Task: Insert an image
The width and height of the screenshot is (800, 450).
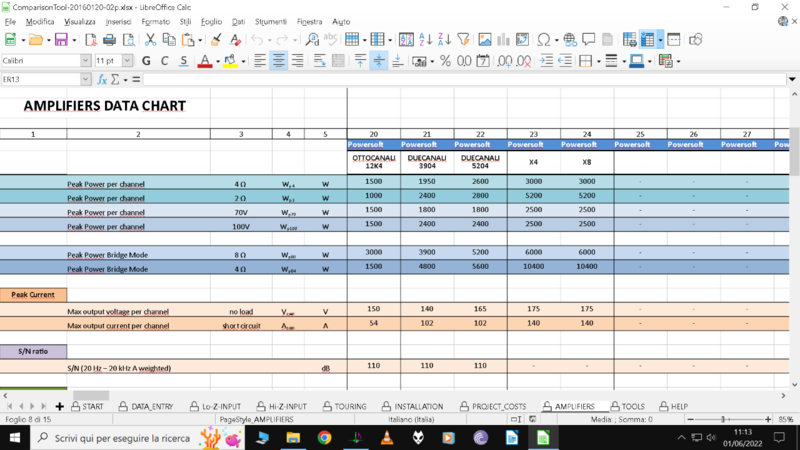Action: click(485, 40)
